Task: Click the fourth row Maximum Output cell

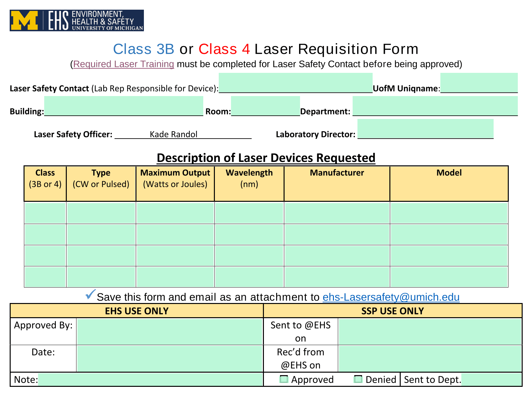Action: (x=175, y=277)
